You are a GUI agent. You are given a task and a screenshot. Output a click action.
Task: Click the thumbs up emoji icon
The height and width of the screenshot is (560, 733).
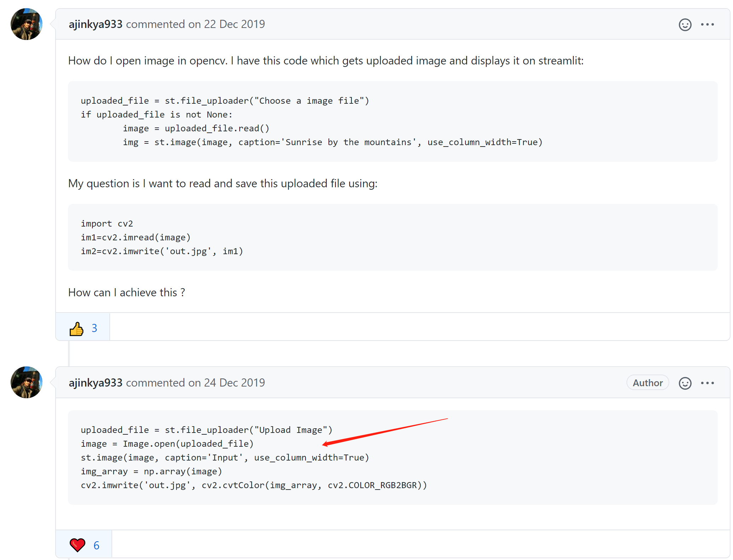(x=76, y=329)
